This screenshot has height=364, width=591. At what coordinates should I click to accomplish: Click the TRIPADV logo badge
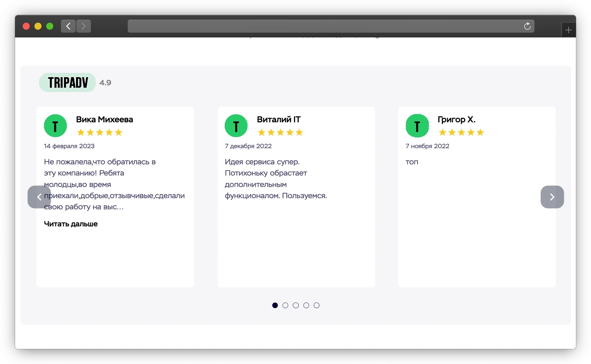pos(67,82)
